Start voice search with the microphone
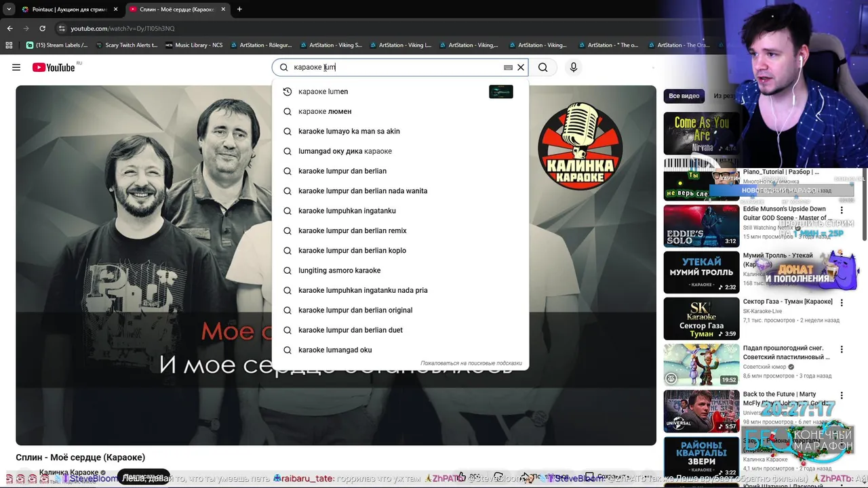The height and width of the screenshot is (488, 868). tap(573, 67)
